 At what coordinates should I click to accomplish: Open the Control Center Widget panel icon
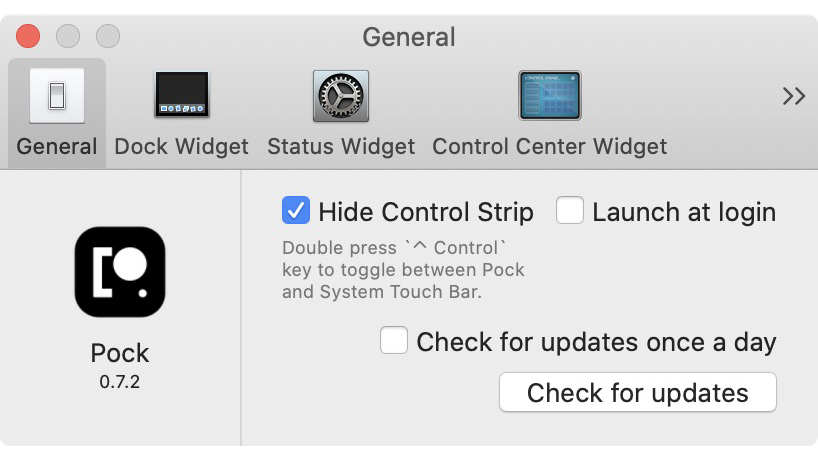click(550, 95)
